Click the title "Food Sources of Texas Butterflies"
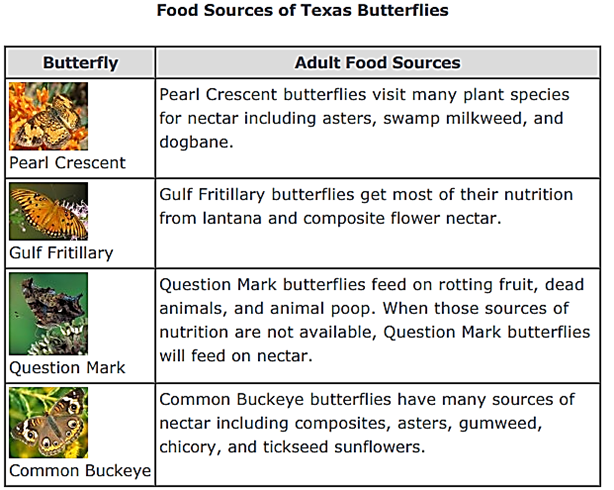 pos(303,12)
